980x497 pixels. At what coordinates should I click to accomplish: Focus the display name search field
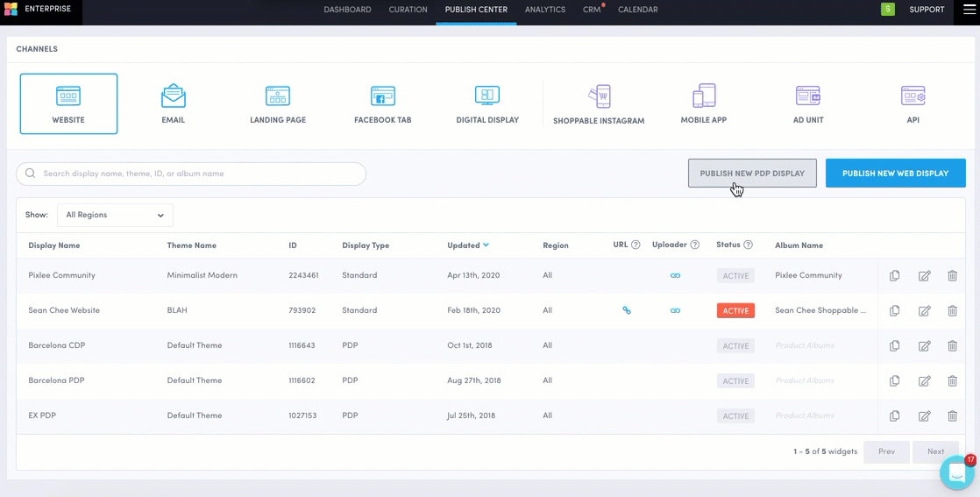[x=191, y=174]
